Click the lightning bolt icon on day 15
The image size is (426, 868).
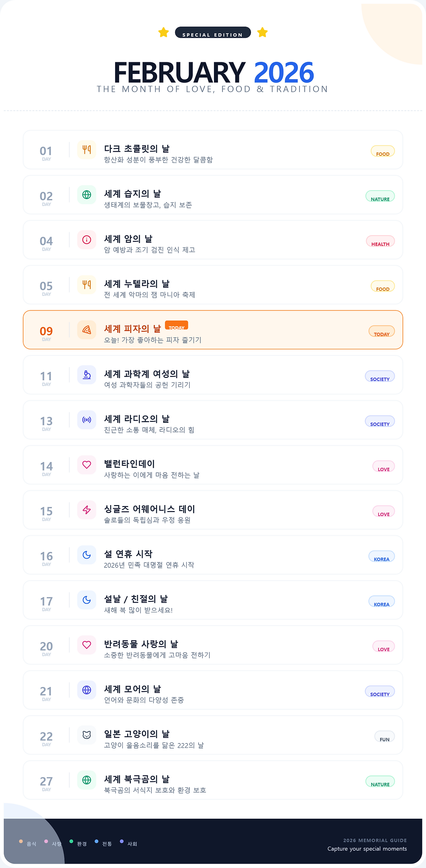click(x=87, y=510)
